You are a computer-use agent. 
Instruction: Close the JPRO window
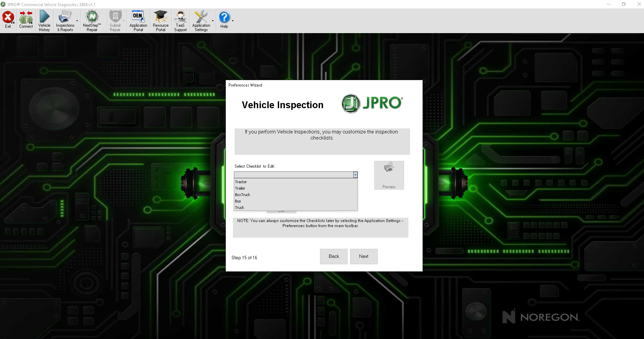639,4
